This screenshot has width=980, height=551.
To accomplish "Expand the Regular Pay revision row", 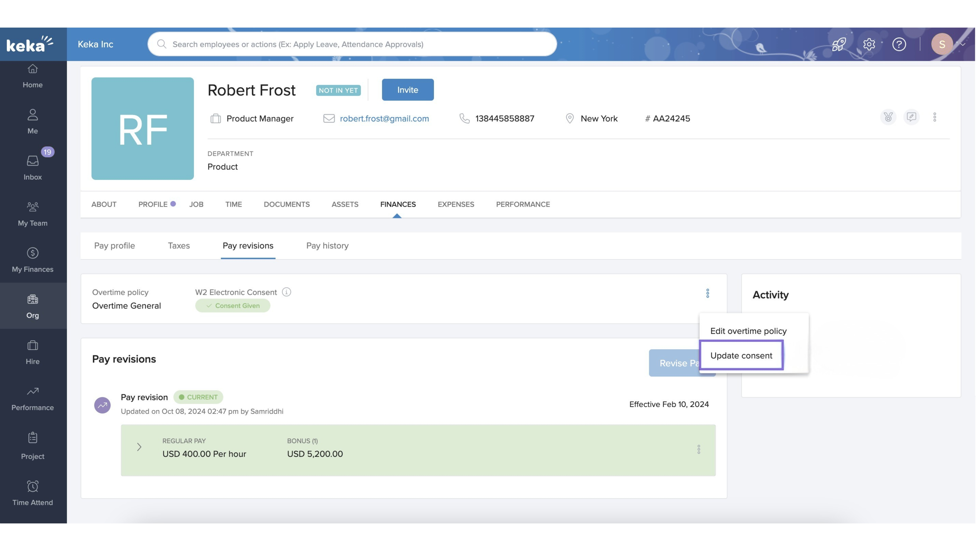I will [139, 447].
